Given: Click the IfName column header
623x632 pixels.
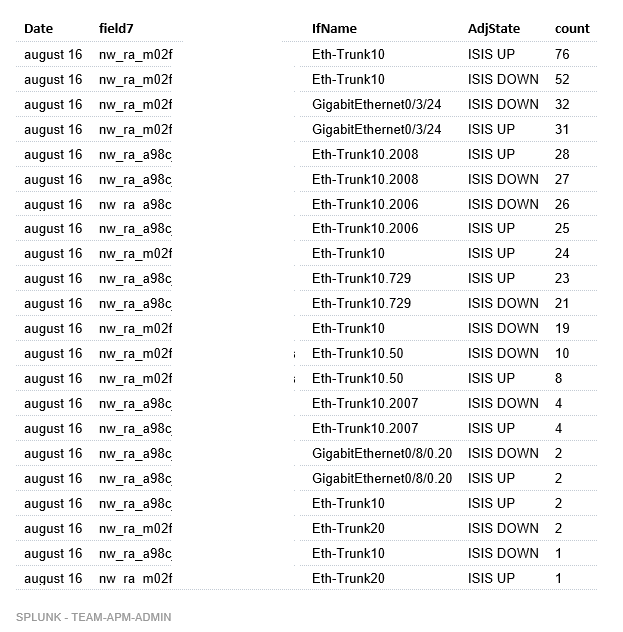Looking at the screenshot, I should tap(334, 29).
